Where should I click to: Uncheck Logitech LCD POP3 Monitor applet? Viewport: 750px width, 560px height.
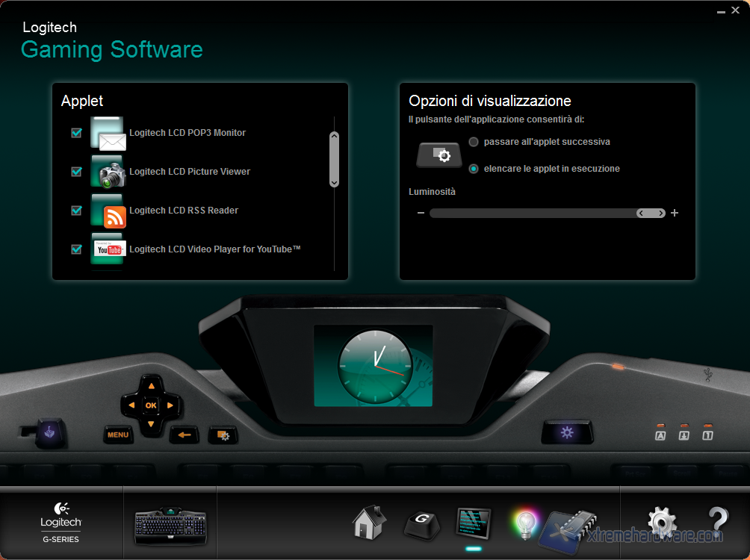pyautogui.click(x=76, y=133)
